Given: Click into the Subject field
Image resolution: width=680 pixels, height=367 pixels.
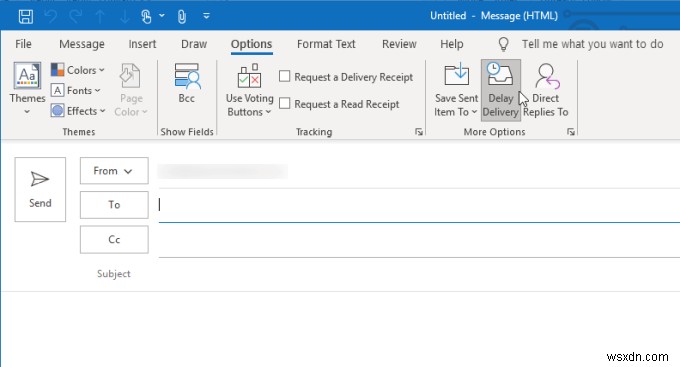Looking at the screenshot, I should [419, 274].
